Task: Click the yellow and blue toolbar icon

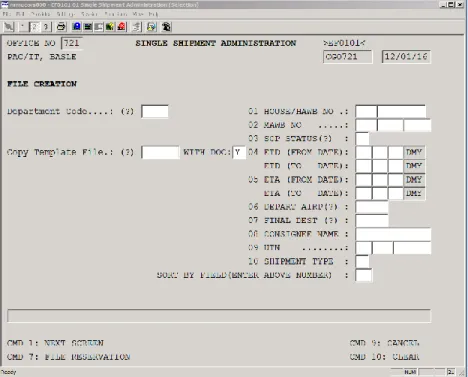Action: 152,27
